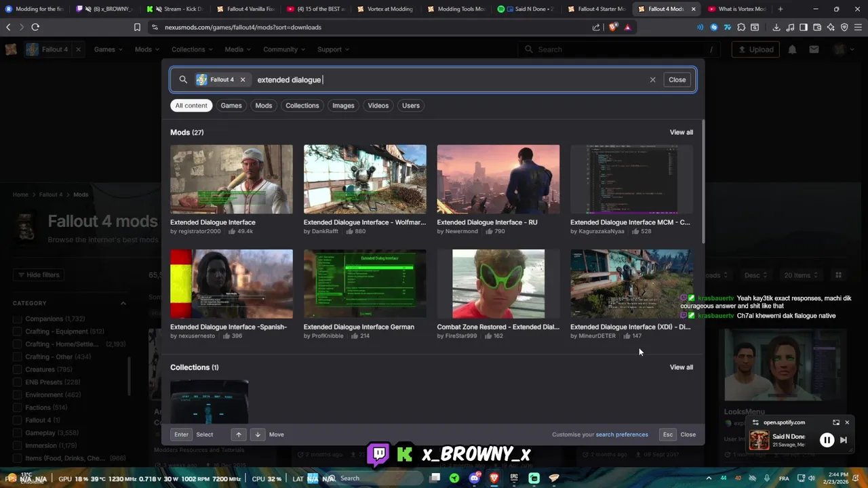Filter search results by Mods

264,106
